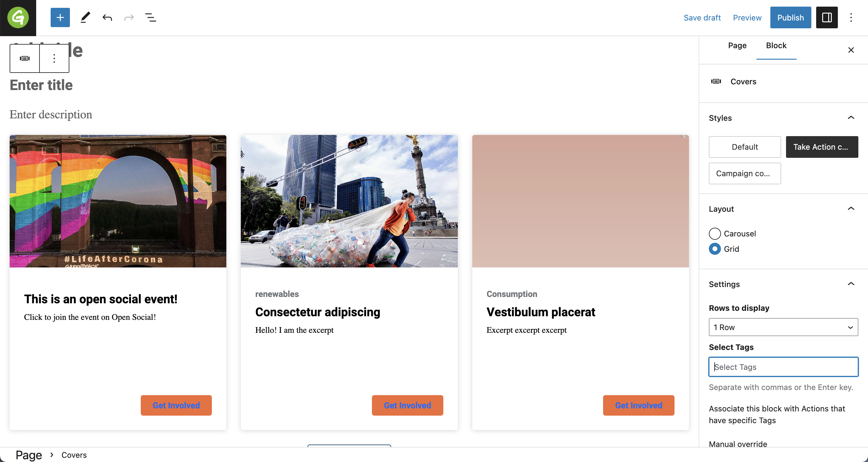Open the document overview list icon

(151, 17)
